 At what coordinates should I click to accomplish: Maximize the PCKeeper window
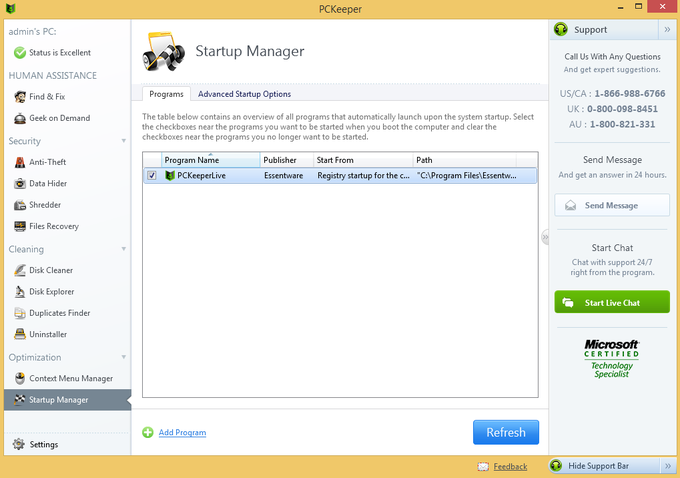638,7
